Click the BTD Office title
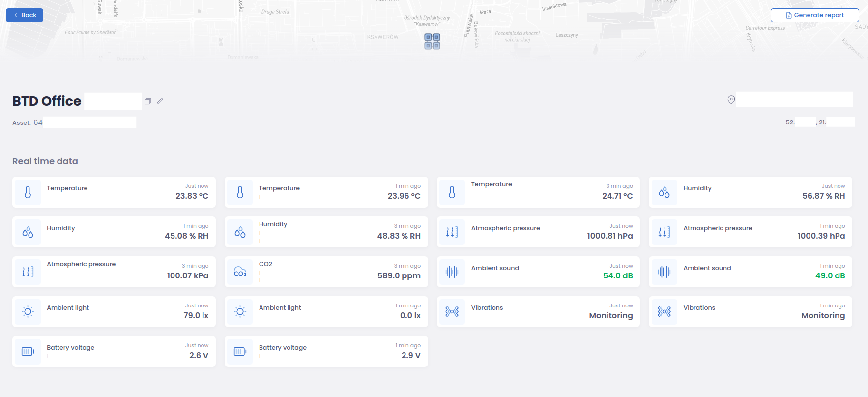This screenshot has height=397, width=868. 47,101
